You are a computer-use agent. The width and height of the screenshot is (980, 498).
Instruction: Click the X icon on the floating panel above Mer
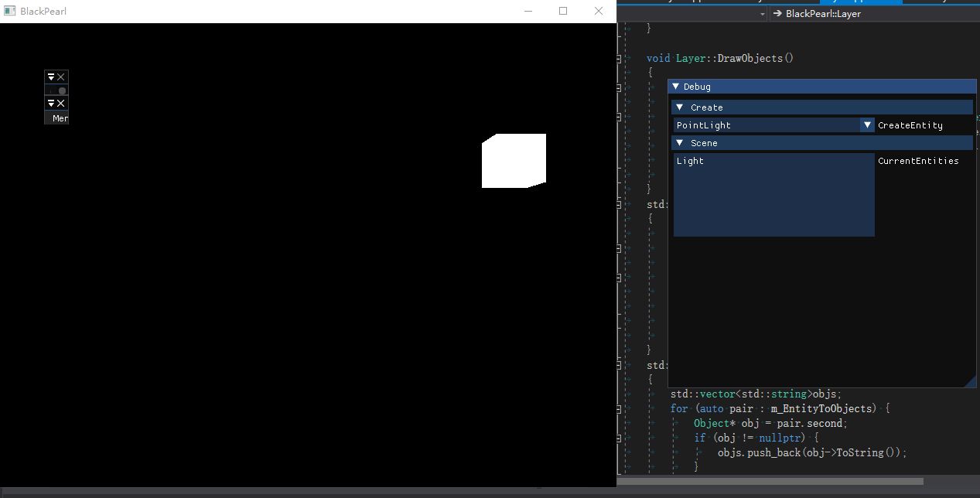[x=60, y=103]
